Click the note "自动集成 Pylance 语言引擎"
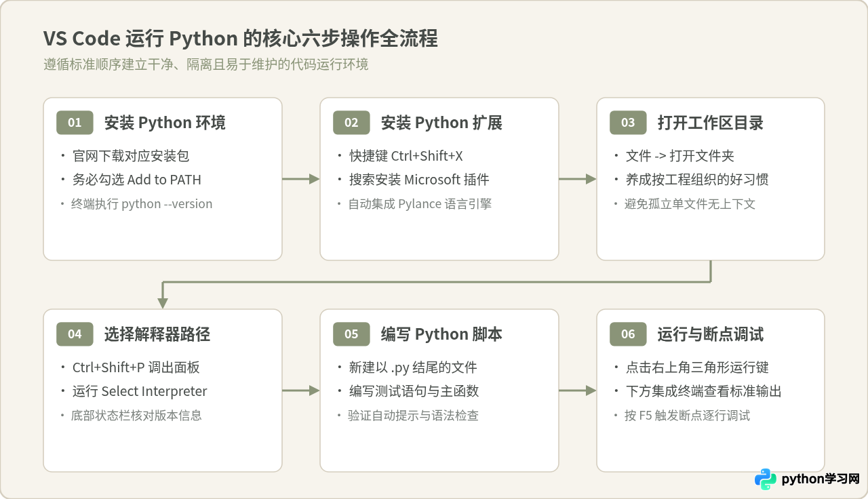Screen dimensions: 868x499 click(x=420, y=203)
